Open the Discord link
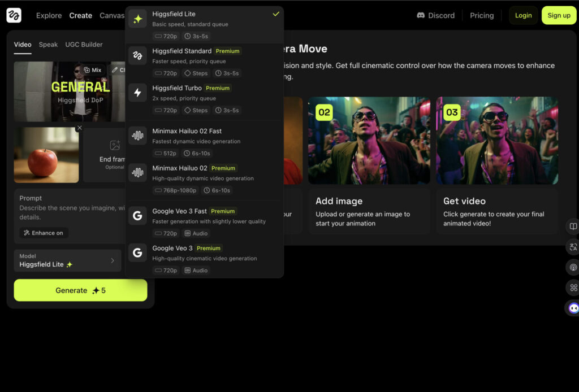Image resolution: width=579 pixels, height=392 pixels. point(436,15)
